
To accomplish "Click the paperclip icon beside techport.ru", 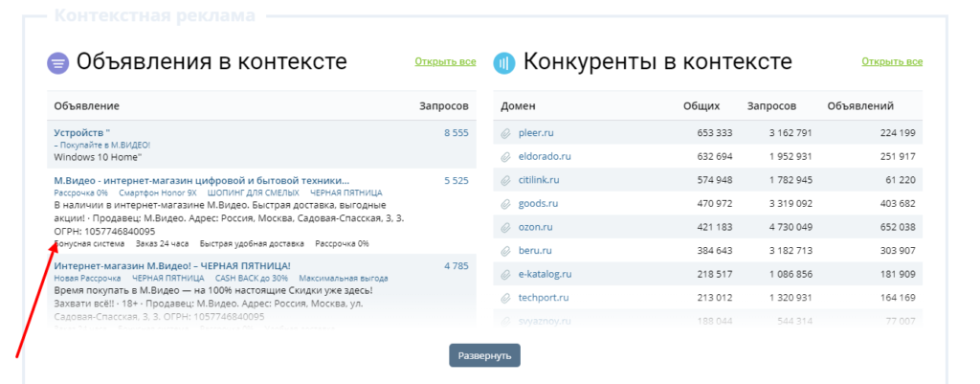I will tap(506, 298).
